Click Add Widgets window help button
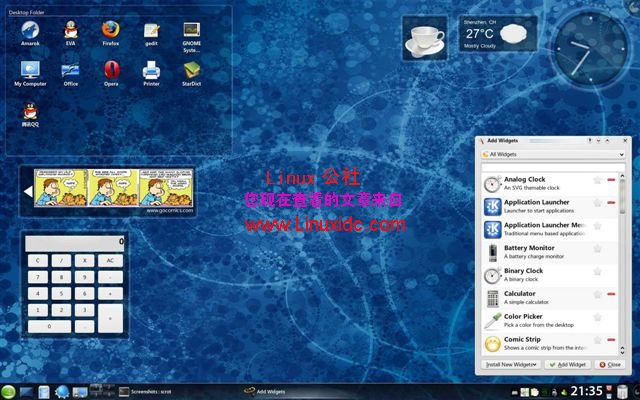The height and width of the screenshot is (400, 640). click(x=589, y=140)
